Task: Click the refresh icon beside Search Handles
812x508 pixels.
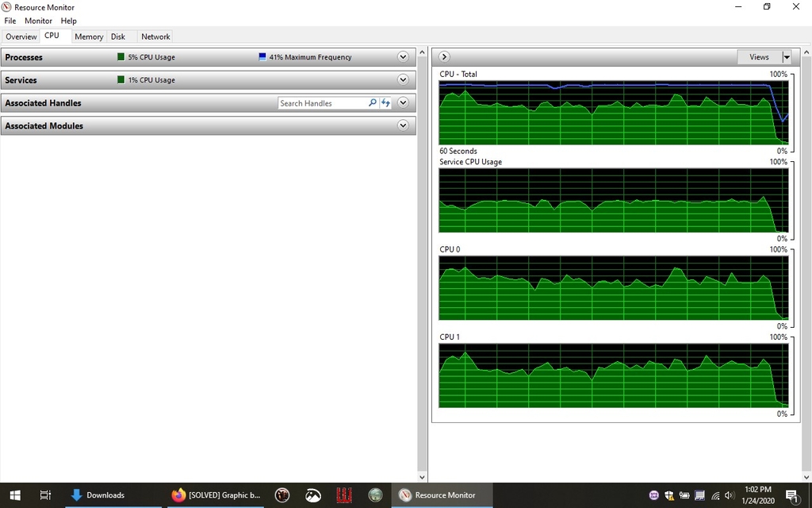Action: [x=385, y=103]
